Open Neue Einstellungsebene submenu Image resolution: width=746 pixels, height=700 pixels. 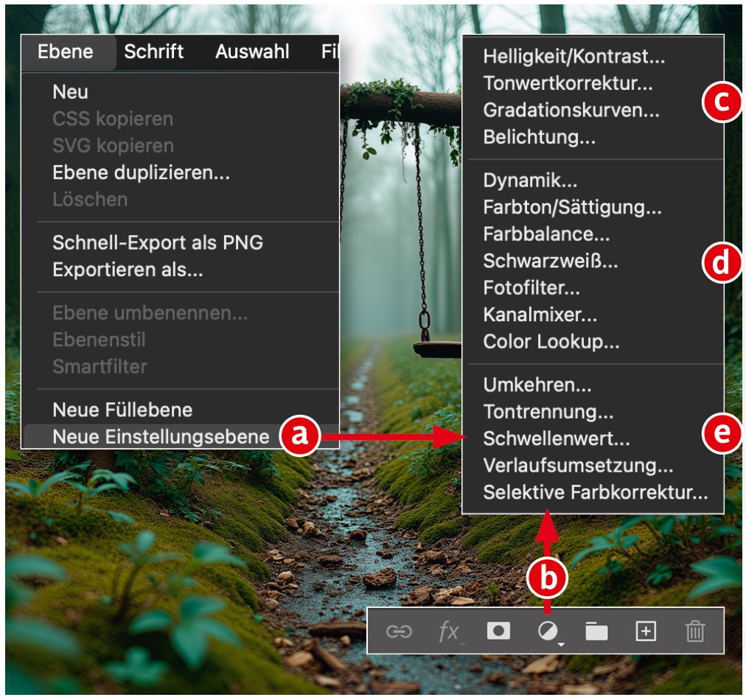161,436
